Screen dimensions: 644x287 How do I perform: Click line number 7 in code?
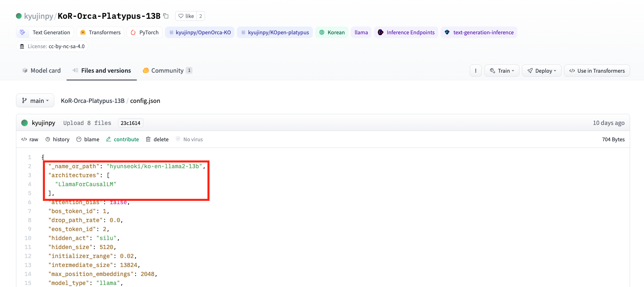tap(29, 211)
